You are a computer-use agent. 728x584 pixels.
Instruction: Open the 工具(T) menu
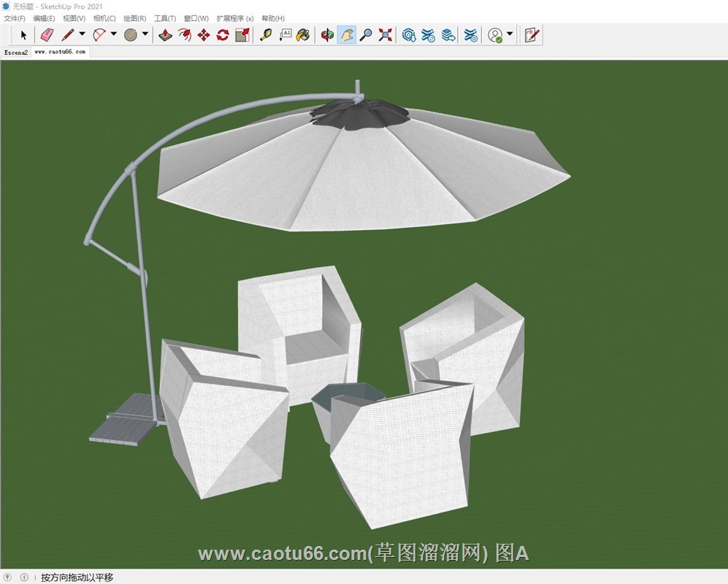[165, 18]
